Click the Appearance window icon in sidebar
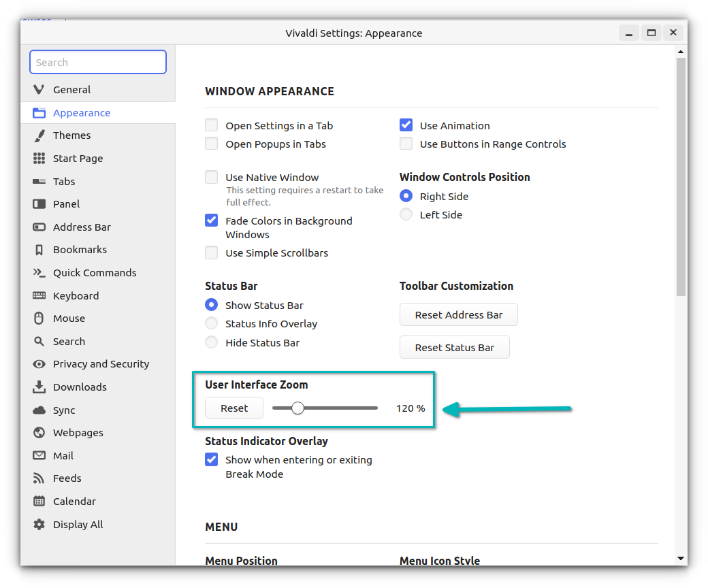The image size is (708, 588). pyautogui.click(x=39, y=113)
